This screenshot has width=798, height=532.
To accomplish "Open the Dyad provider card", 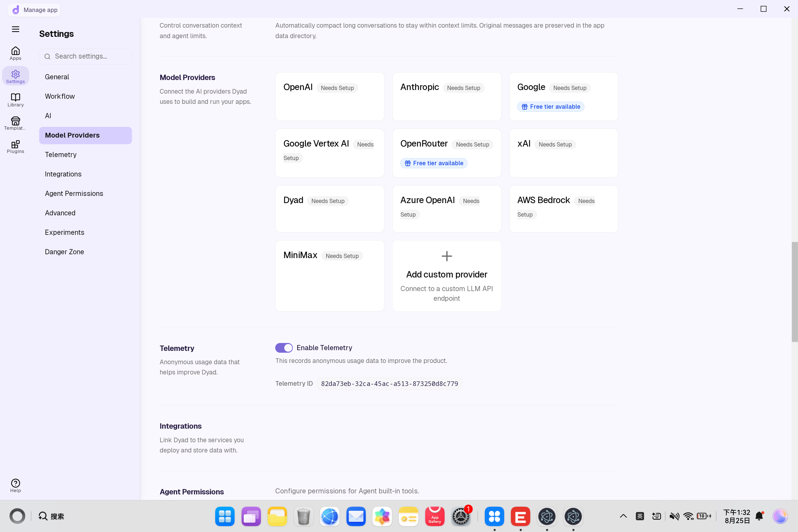I will 330,209.
